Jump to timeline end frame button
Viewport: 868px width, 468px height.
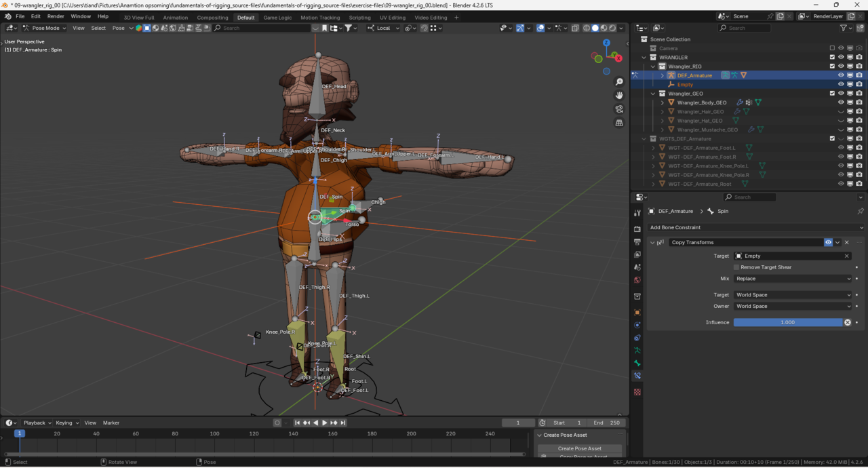(343, 423)
